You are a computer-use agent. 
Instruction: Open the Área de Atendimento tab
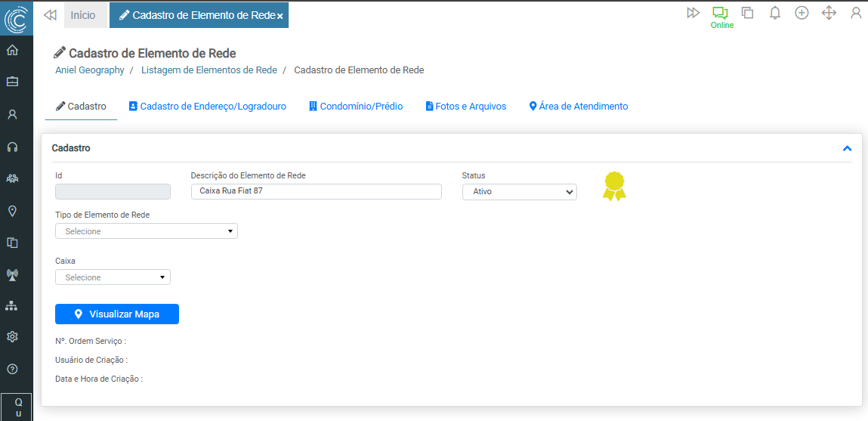pos(578,107)
